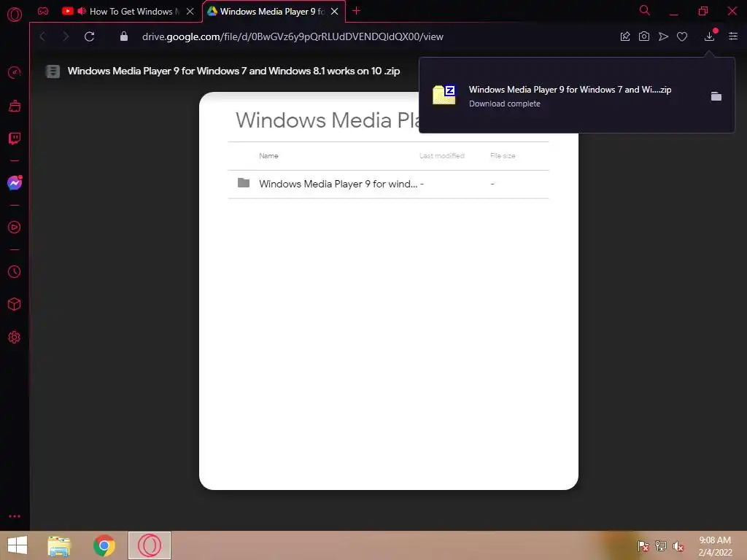747x560 pixels.
Task: Search tabs with magnifier icon
Action: [x=645, y=10]
